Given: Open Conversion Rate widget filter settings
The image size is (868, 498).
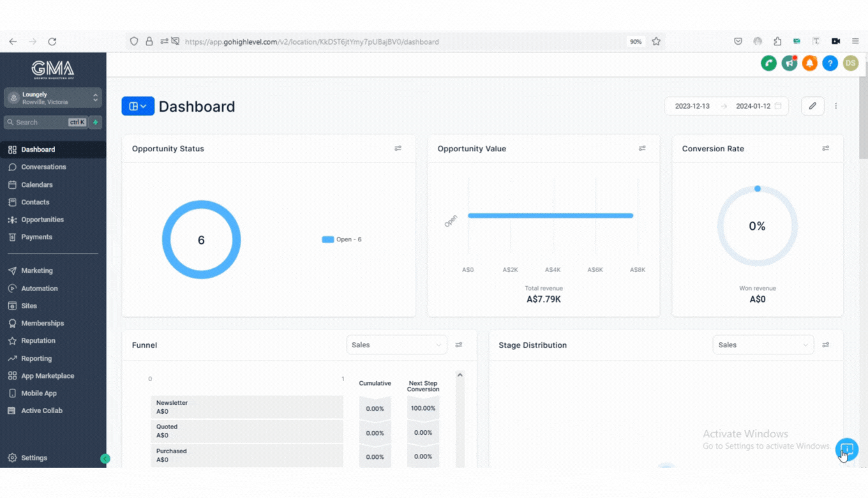Looking at the screenshot, I should pos(825,149).
